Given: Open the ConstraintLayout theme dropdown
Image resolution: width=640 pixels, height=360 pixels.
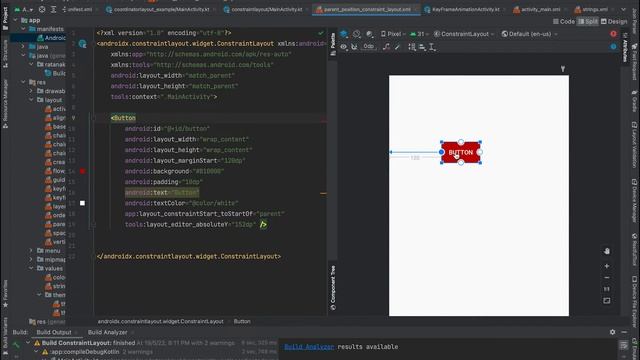Looking at the screenshot, I should coord(464,34).
